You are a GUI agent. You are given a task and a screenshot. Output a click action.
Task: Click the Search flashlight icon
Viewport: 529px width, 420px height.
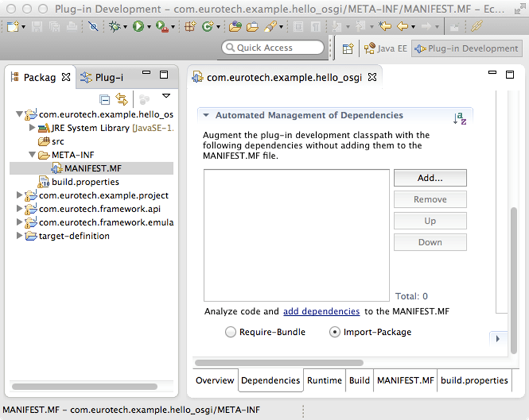tap(271, 26)
